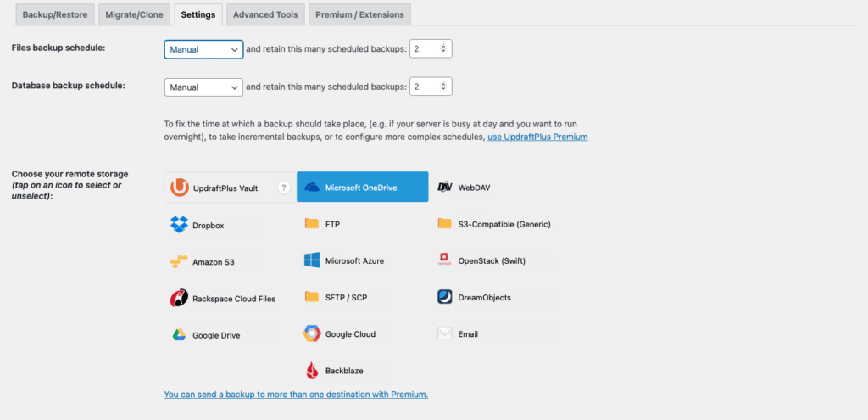
Task: Expand the Database backup schedule dropdown
Action: (x=203, y=87)
